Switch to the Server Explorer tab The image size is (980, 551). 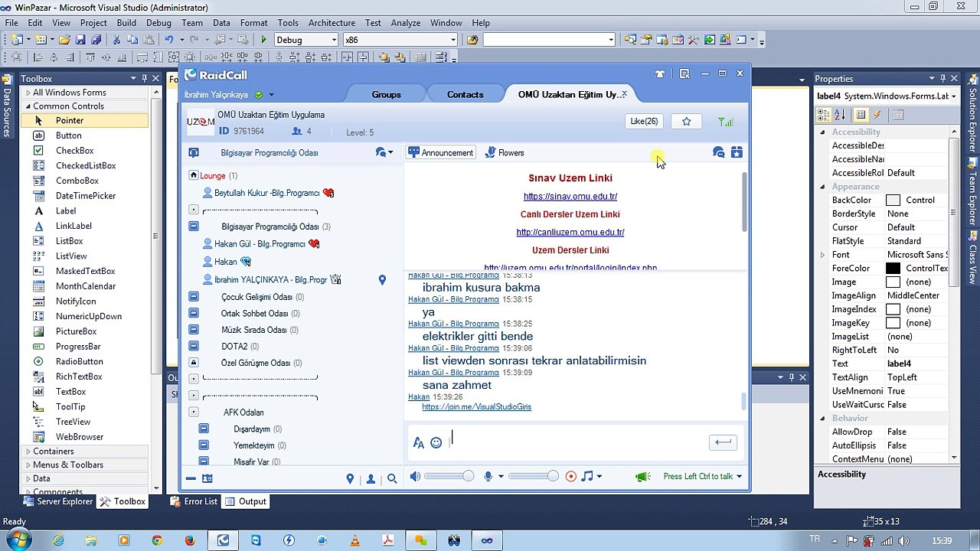[x=58, y=501]
